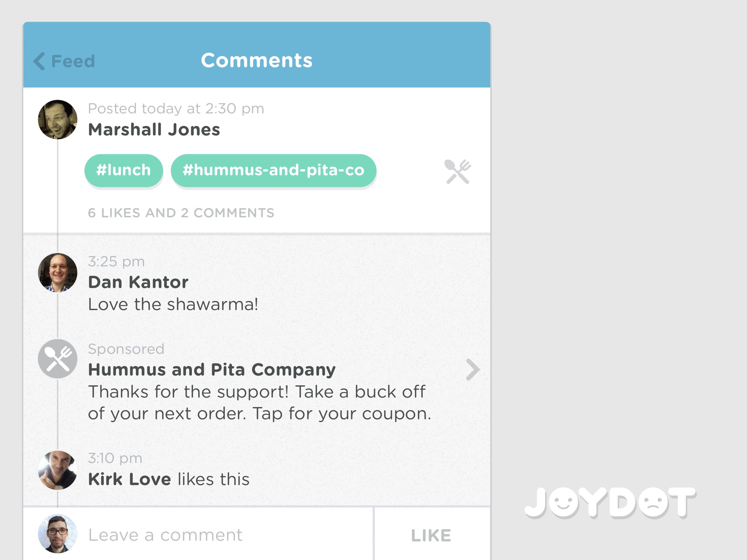This screenshot has width=747, height=560.
Task: Open Marshall Jones's profile picture
Action: pyautogui.click(x=57, y=120)
